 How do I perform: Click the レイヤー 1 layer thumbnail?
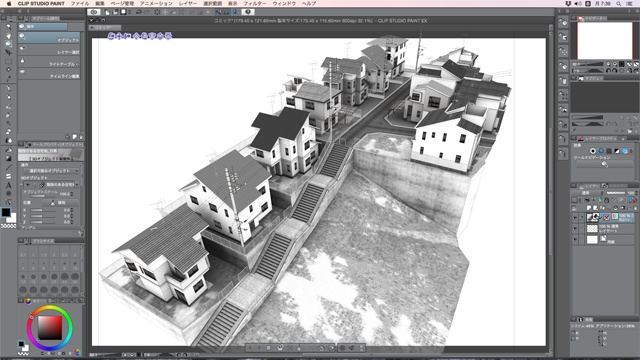point(592,229)
